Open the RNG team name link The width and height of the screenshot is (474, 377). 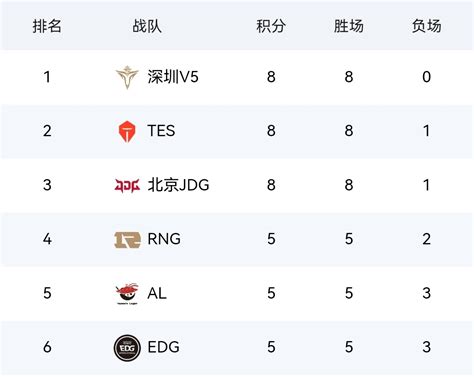coord(164,239)
